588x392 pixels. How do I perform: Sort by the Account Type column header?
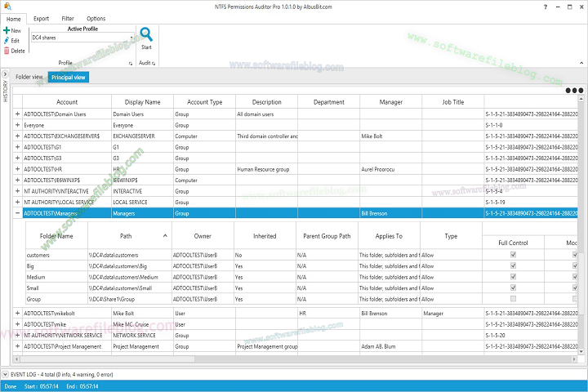coord(204,102)
